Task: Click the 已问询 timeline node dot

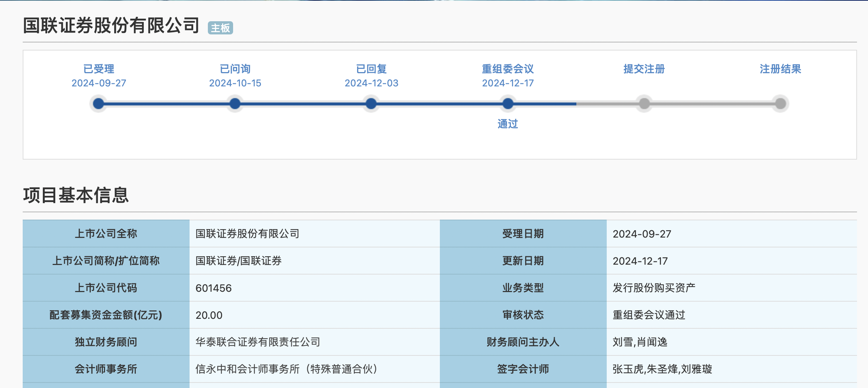Action: [x=235, y=104]
